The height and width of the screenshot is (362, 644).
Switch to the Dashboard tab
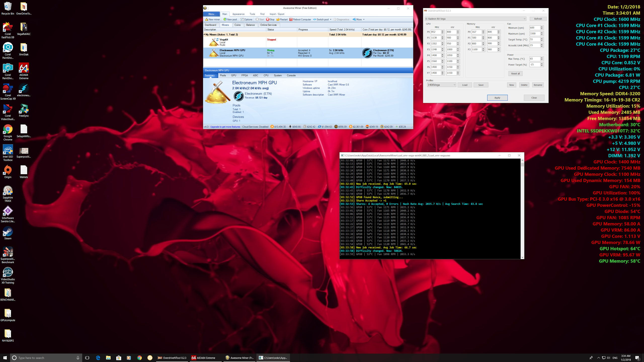[x=210, y=25]
